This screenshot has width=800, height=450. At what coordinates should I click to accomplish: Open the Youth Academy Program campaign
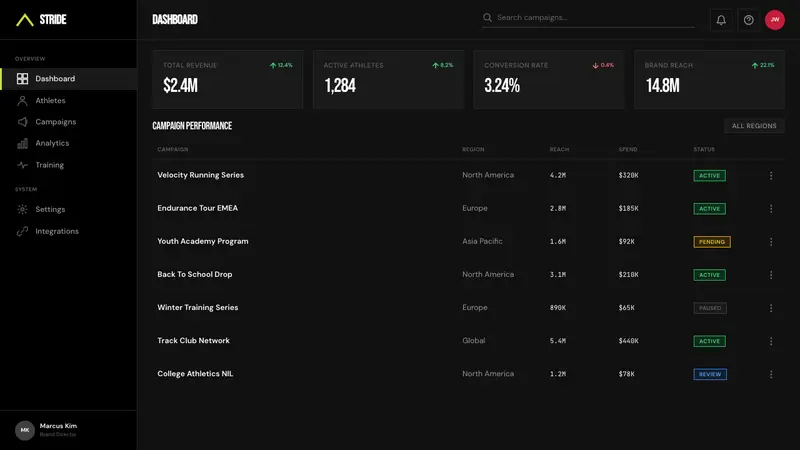(203, 241)
